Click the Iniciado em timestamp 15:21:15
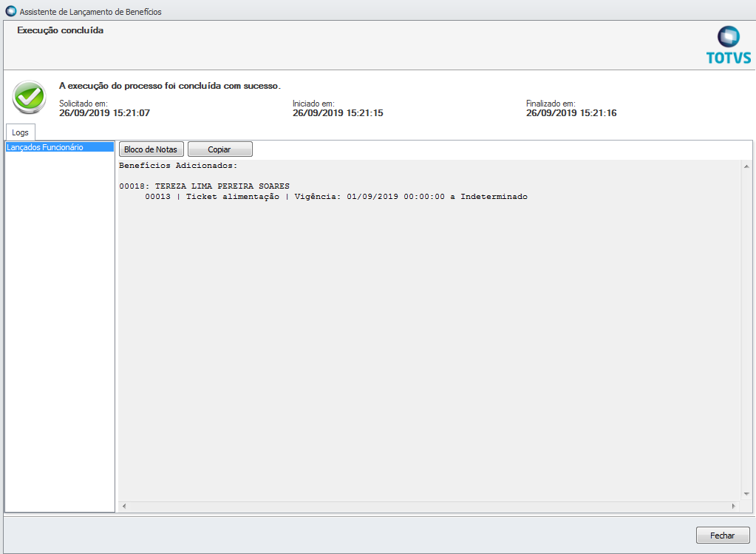The image size is (756, 554). coord(338,113)
